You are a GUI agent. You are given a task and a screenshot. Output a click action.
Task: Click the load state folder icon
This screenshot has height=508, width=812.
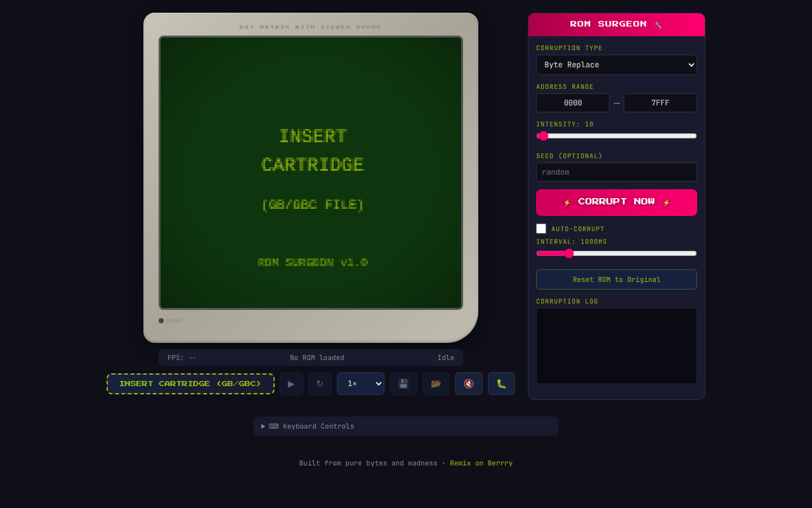coord(436,384)
